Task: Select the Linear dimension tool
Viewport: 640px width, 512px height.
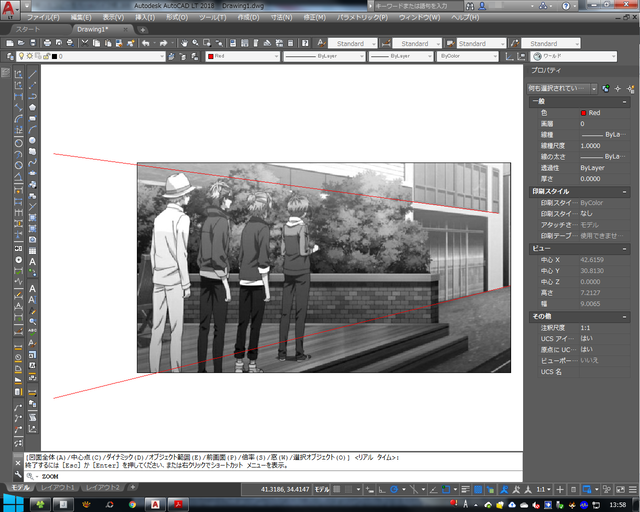Action: click(18, 96)
